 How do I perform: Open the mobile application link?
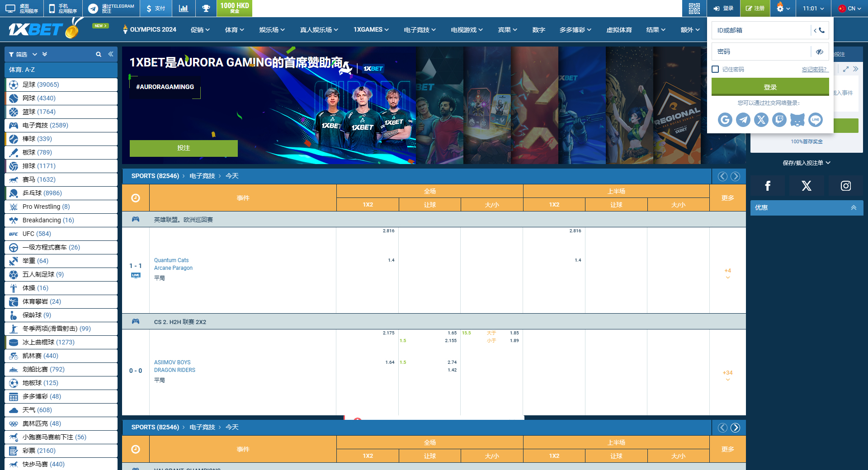click(63, 8)
